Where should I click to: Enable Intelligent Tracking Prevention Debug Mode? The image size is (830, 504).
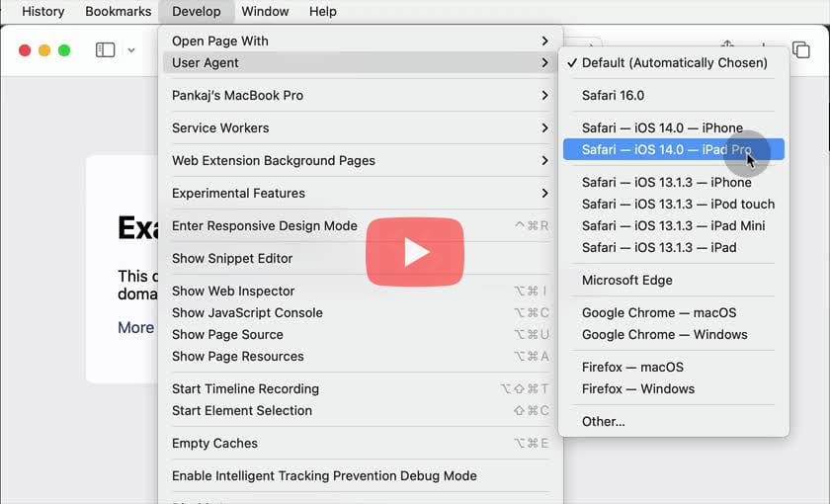(360, 475)
